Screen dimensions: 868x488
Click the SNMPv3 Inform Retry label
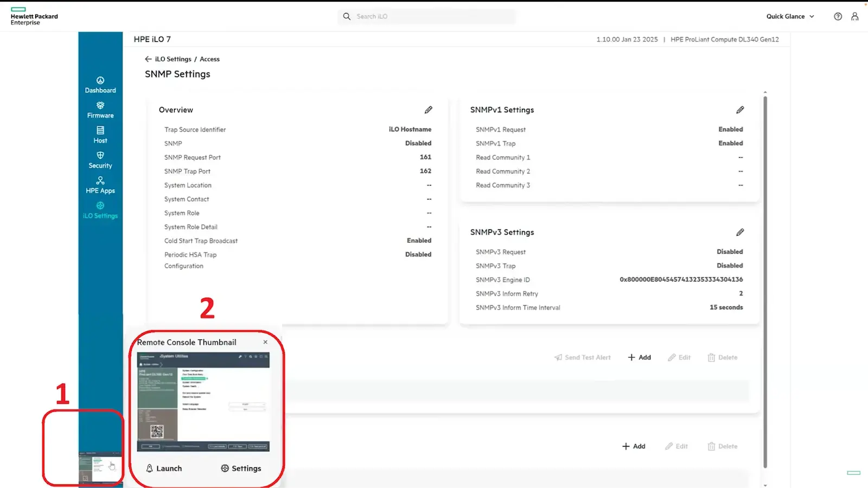(507, 293)
